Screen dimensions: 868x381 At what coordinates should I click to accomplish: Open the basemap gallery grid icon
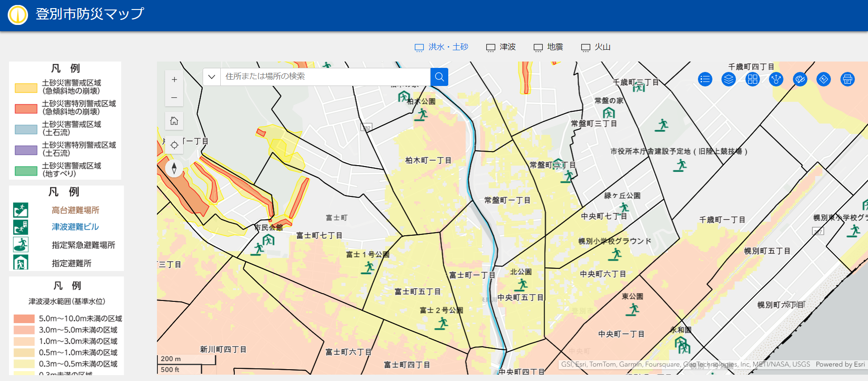[752, 80]
